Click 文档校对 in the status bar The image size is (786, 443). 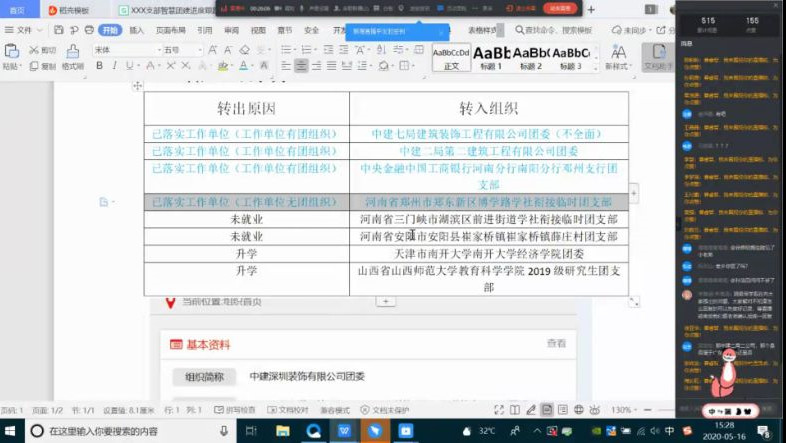point(288,410)
